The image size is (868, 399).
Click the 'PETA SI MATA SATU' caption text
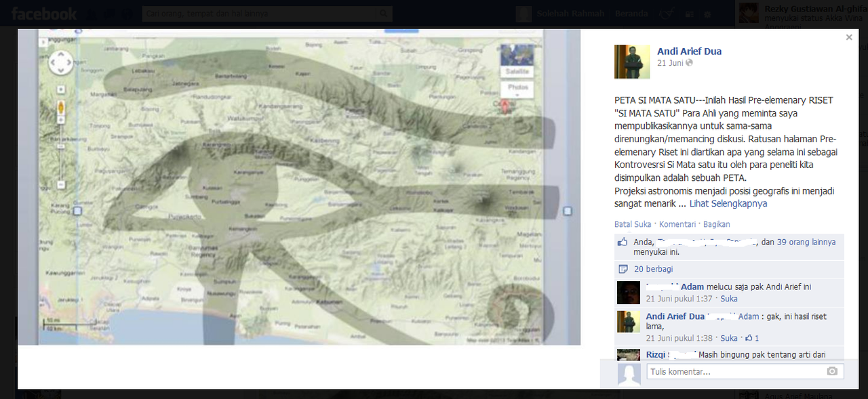pos(726,152)
